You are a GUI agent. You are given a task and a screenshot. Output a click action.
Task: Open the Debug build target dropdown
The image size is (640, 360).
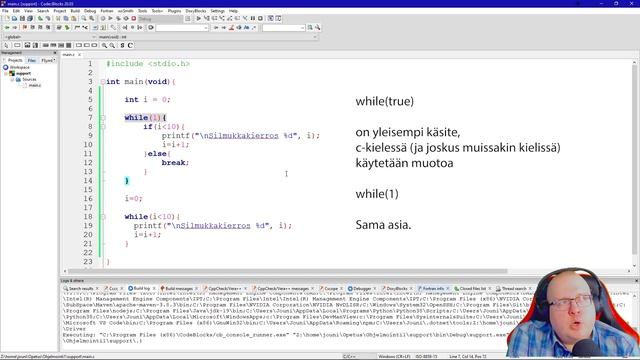tap(160, 18)
